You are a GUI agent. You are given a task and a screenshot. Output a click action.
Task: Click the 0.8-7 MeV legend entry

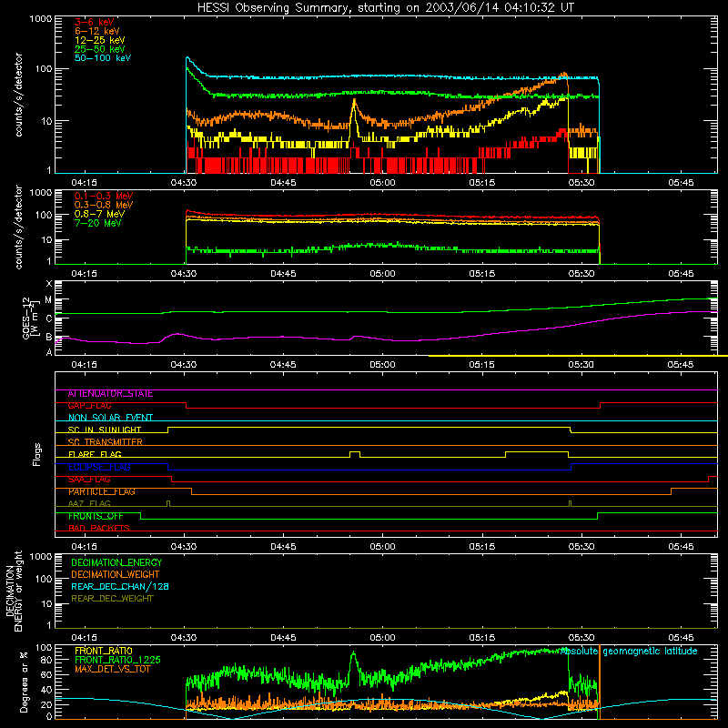coord(99,214)
